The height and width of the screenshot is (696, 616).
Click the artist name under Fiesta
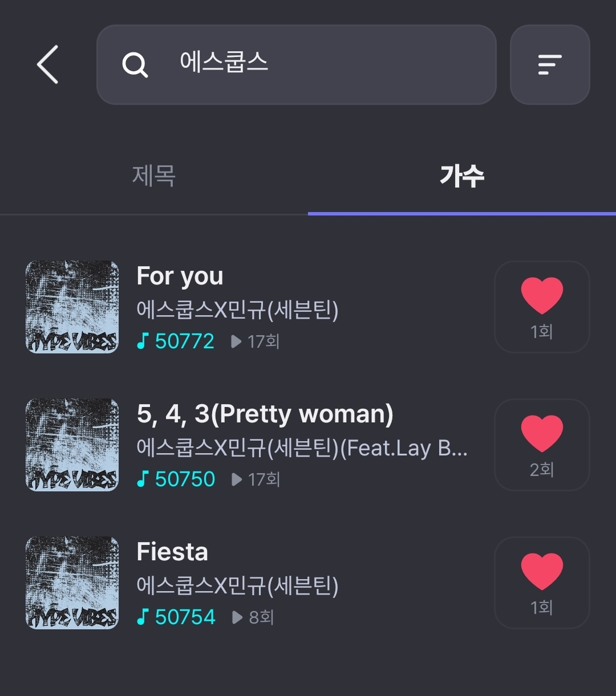(237, 585)
